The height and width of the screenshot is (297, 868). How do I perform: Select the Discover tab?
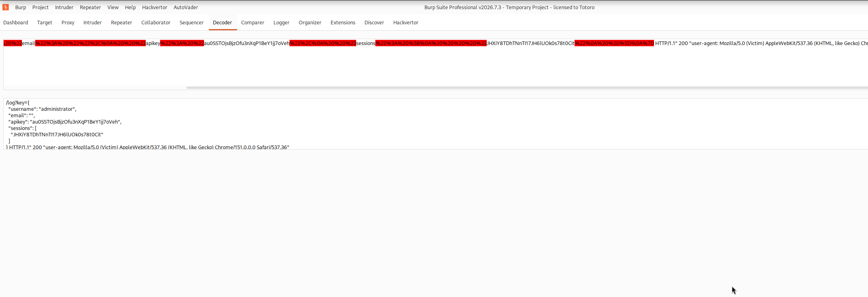point(374,22)
